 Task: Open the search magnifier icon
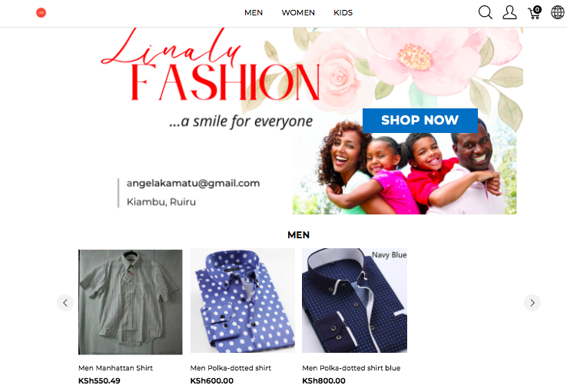point(486,12)
